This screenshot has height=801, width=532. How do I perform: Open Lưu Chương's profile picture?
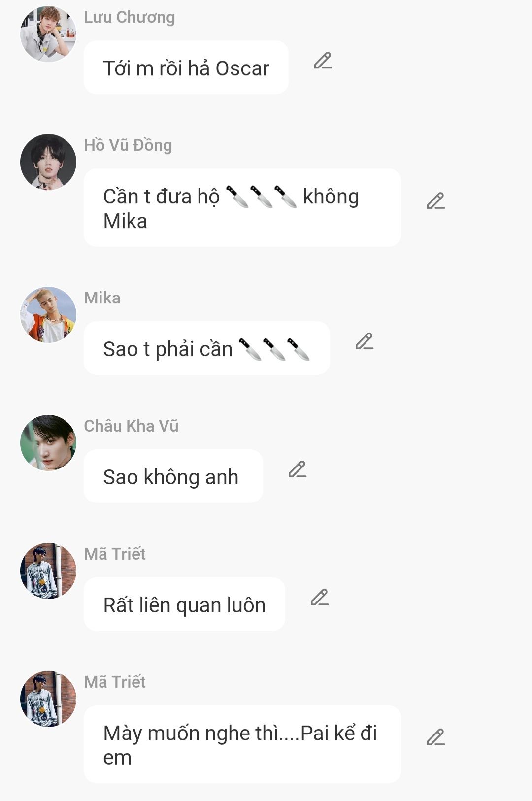coord(48,34)
